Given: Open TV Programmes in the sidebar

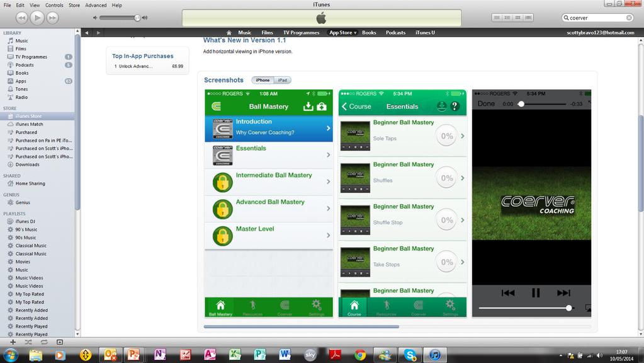Looking at the screenshot, I should (31, 57).
